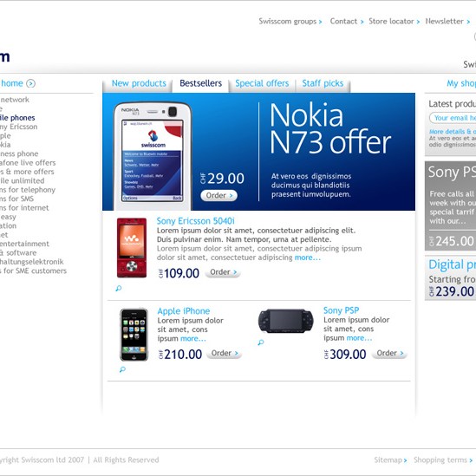
Task: Click more link in Apple iPhone description
Action: click(193, 338)
